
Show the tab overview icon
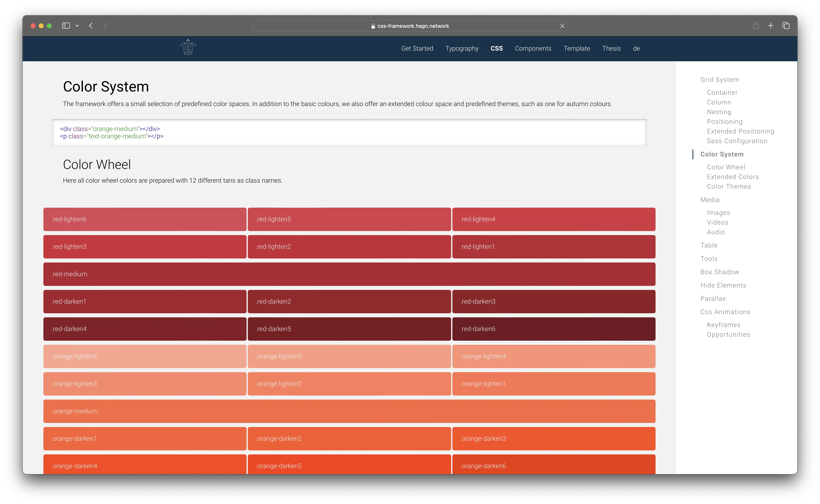pyautogui.click(x=786, y=26)
